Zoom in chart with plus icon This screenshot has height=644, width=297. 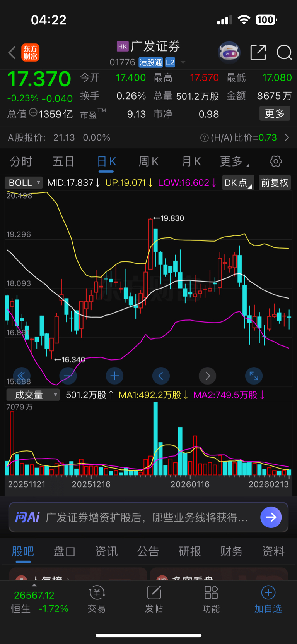pos(114,376)
